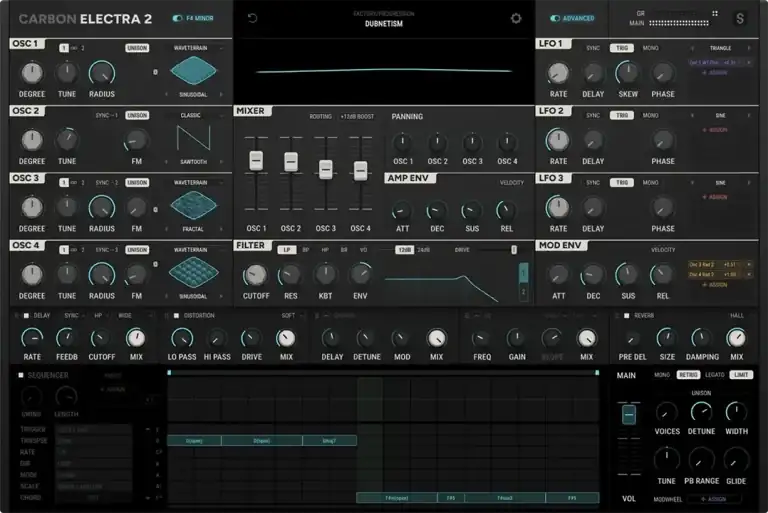Open Delay Wide mode dropdown
Image resolution: width=768 pixels, height=513 pixels.
(135, 316)
